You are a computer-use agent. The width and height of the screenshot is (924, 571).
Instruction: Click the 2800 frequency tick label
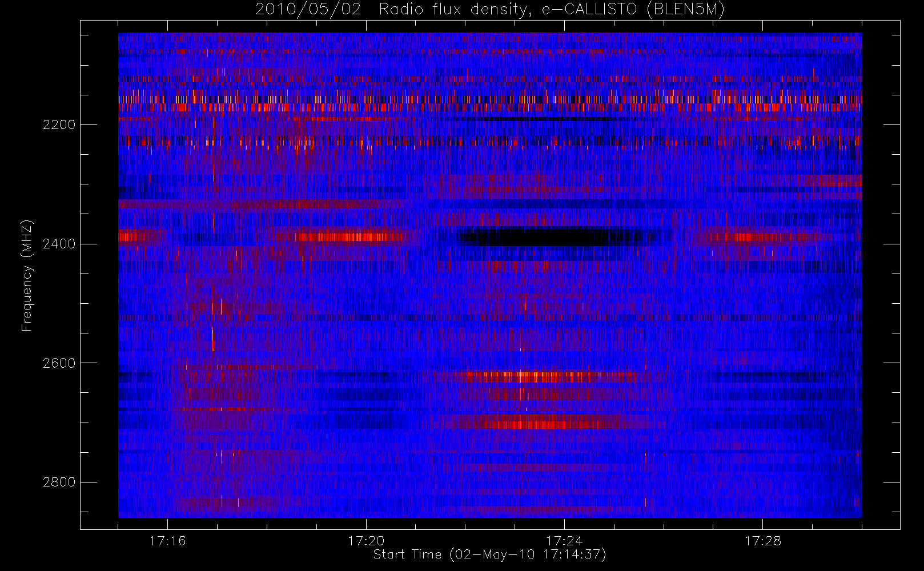pyautogui.click(x=59, y=482)
